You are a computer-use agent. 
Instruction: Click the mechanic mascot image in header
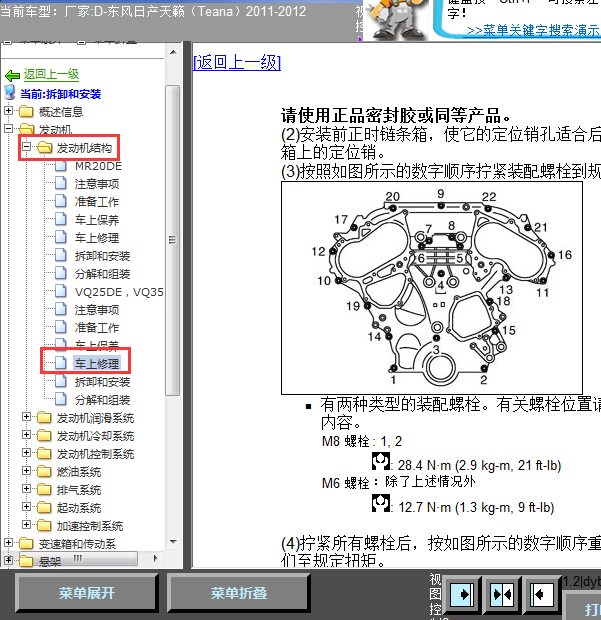pos(395,20)
